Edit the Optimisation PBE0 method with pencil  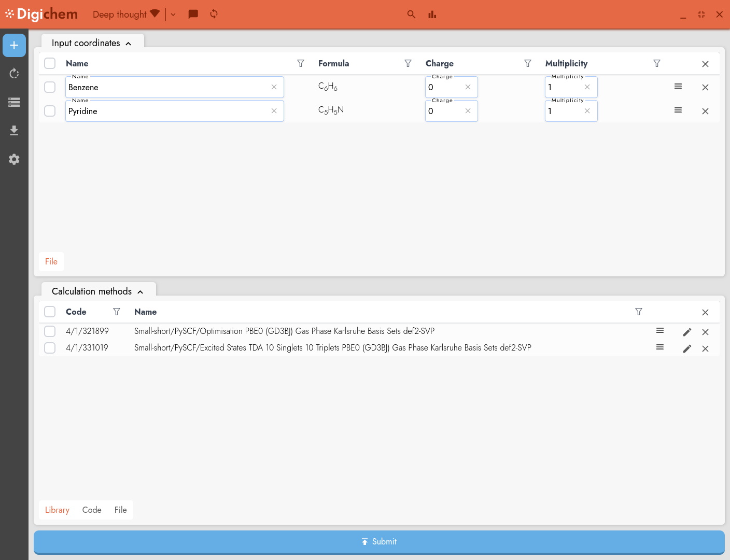(687, 332)
